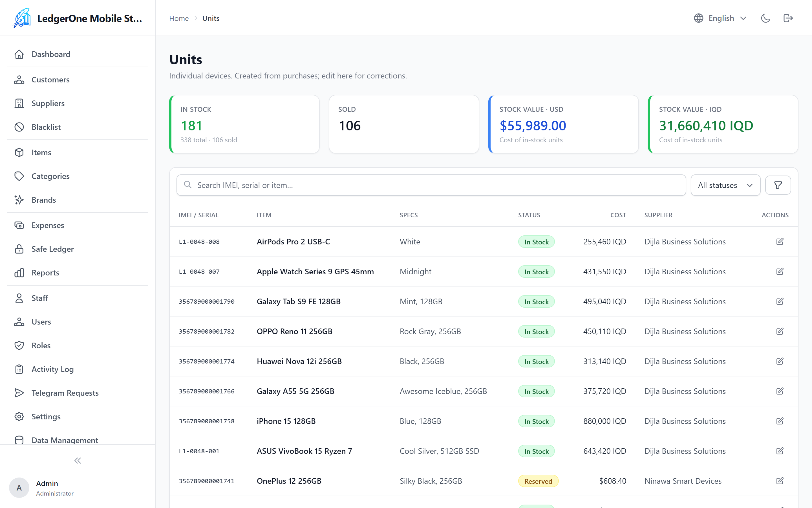Open Suppliers in the sidebar
The height and width of the screenshot is (508, 812).
[78, 103]
